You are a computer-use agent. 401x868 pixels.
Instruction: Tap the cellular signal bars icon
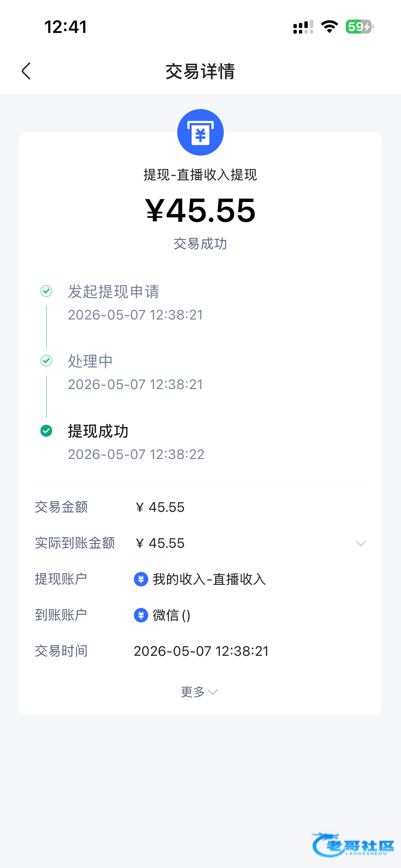click(303, 27)
